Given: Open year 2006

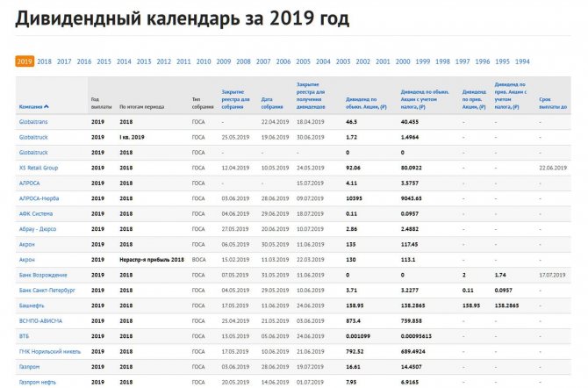Looking at the screenshot, I should [x=283, y=61].
